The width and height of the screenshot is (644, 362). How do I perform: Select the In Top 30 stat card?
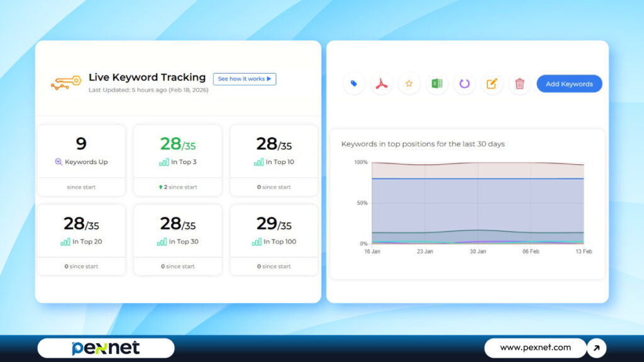coord(177,239)
